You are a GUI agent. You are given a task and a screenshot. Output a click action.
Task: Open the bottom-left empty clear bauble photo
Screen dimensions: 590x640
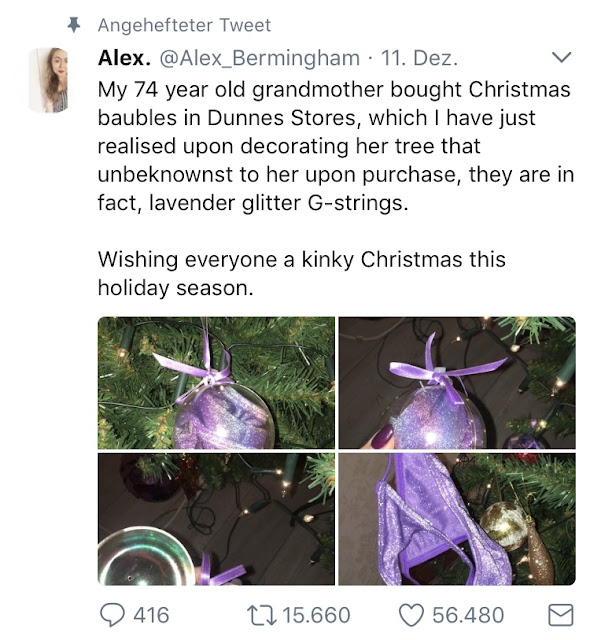[x=216, y=519]
